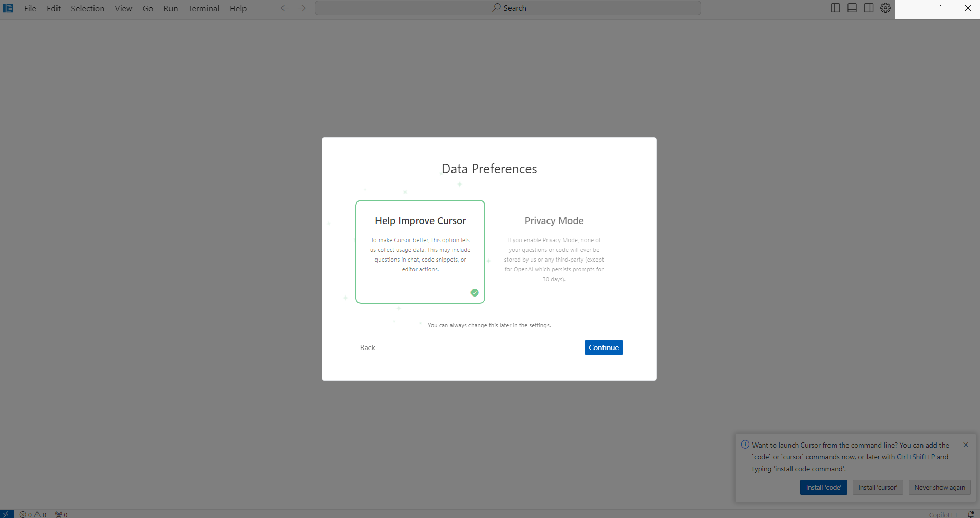Image resolution: width=980 pixels, height=518 pixels.
Task: Open remote window indicator in status bar
Action: [7, 514]
